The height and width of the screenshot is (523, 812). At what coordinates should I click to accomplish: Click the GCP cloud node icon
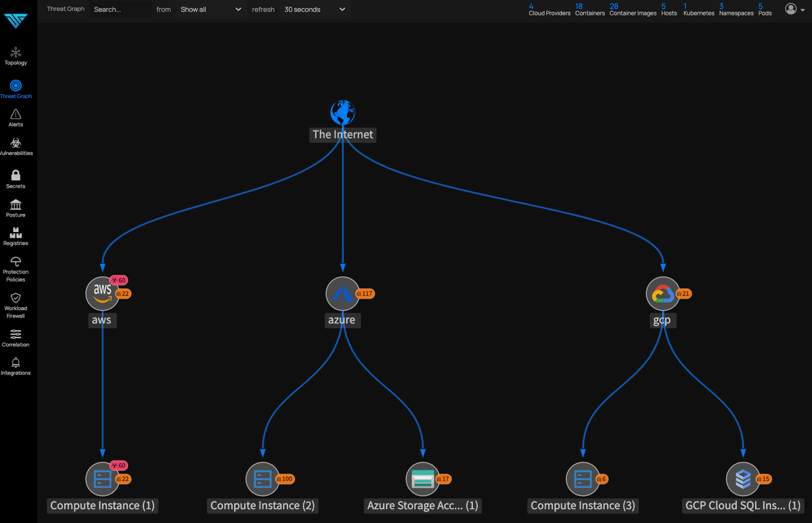click(x=662, y=293)
